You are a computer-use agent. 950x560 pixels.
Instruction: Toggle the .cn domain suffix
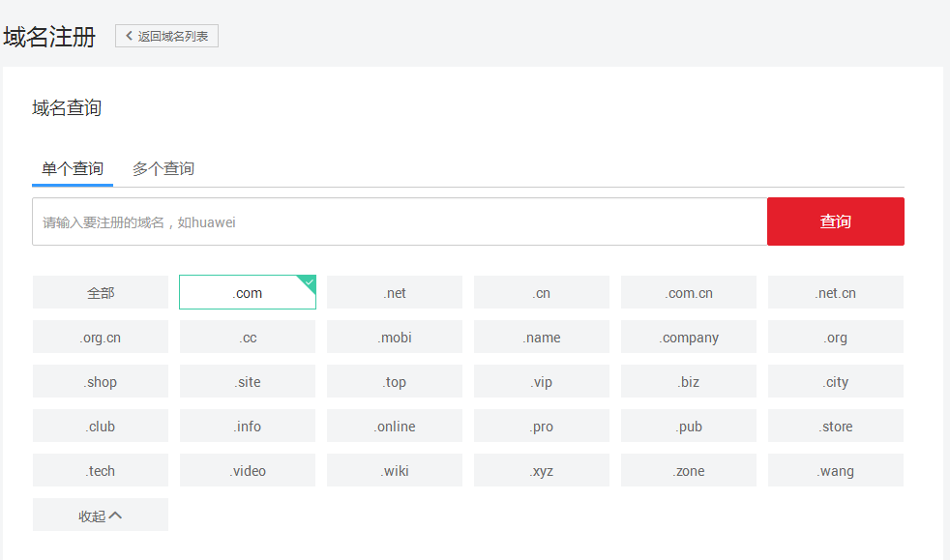542,293
